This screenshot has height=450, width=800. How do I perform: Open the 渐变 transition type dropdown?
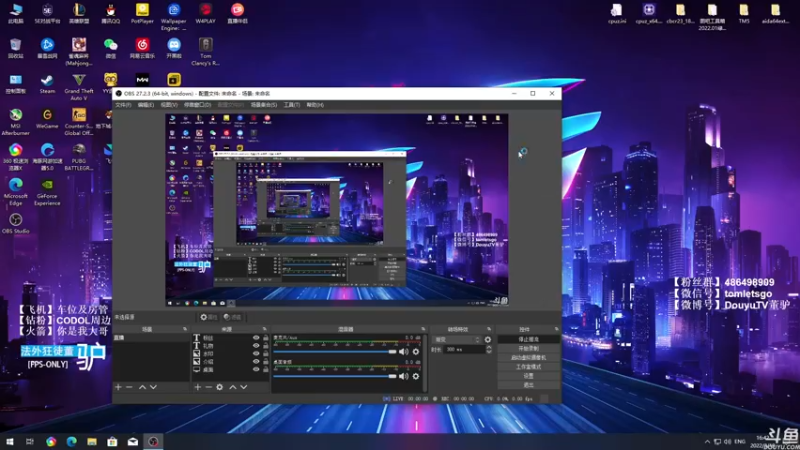click(457, 339)
